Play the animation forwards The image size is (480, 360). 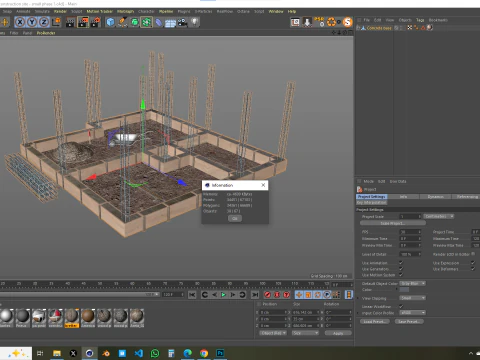[x=224, y=295]
